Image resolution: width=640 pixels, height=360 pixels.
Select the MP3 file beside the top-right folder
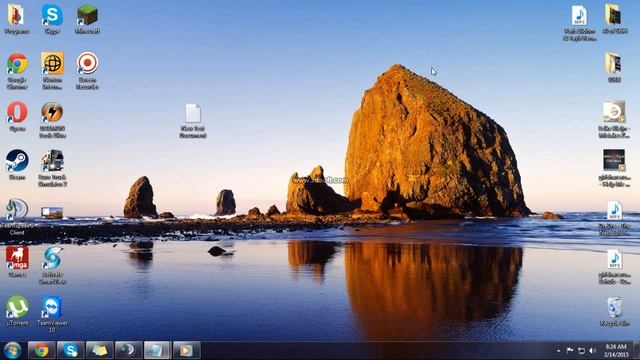pos(579,23)
